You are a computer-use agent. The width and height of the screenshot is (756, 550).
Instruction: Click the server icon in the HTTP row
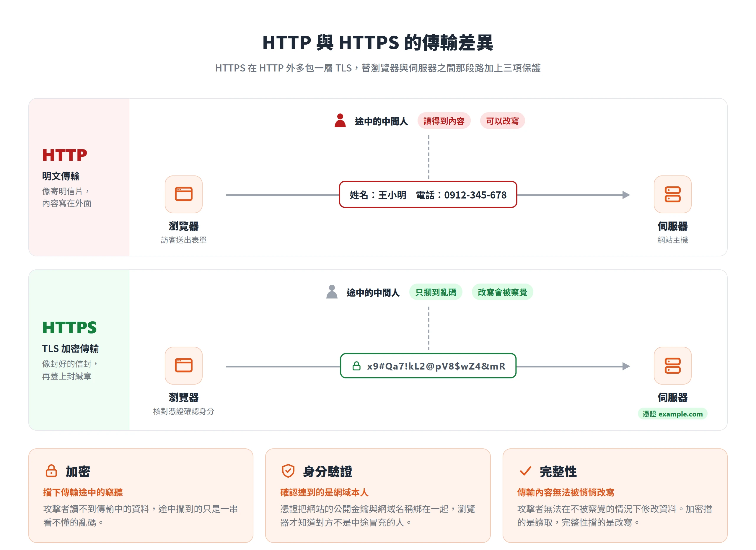(x=672, y=194)
